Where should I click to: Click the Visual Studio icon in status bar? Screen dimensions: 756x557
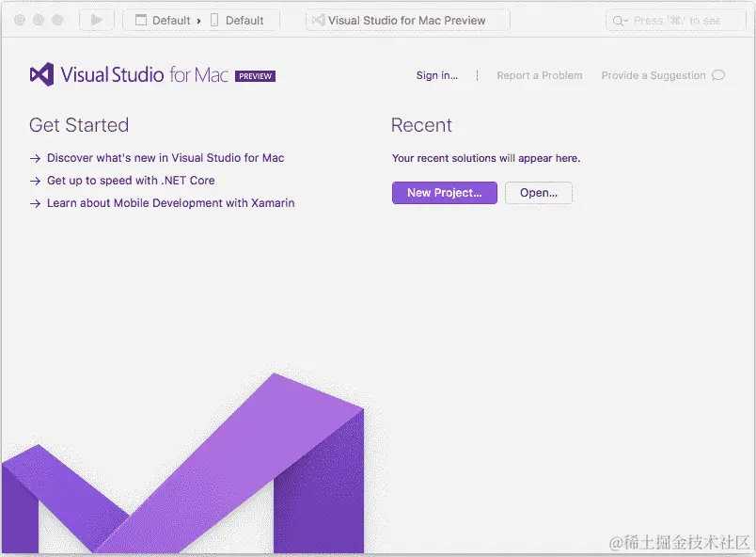pyautogui.click(x=318, y=21)
